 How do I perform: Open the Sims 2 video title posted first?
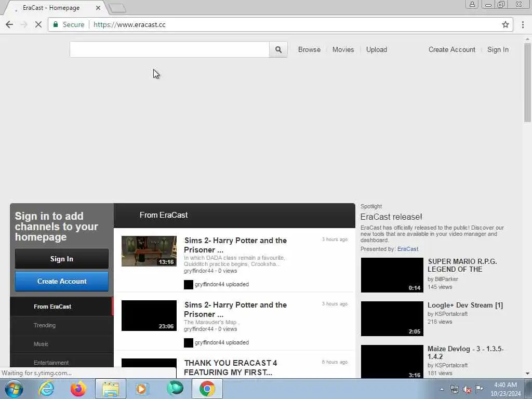[x=235, y=245]
